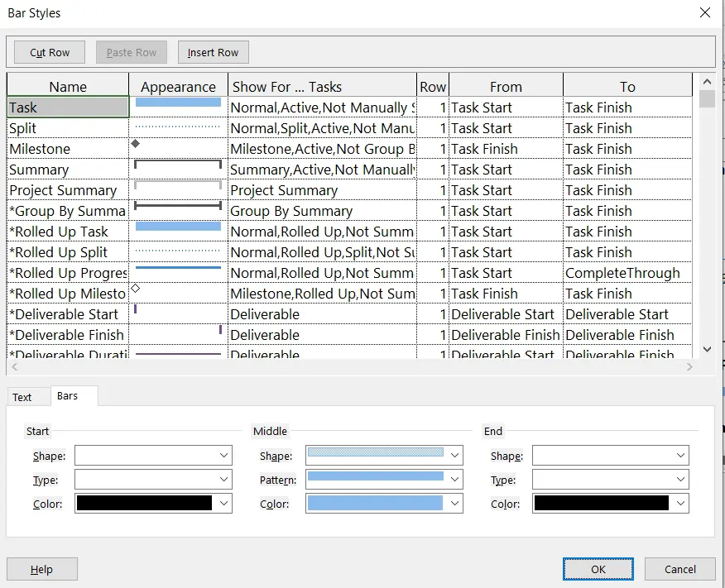Image resolution: width=725 pixels, height=588 pixels.
Task: Click the Cut Row button
Action: (x=50, y=52)
